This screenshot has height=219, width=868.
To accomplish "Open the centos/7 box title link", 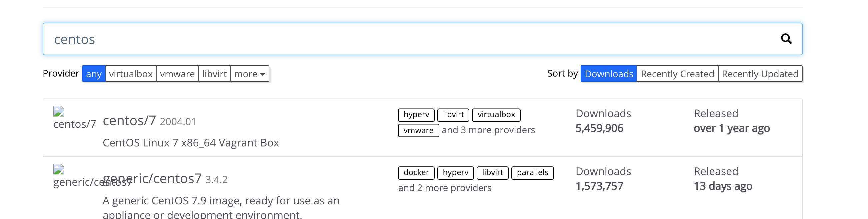I will coord(129,120).
